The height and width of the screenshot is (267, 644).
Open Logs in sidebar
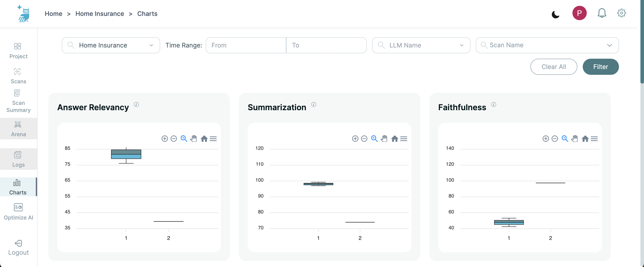18,159
